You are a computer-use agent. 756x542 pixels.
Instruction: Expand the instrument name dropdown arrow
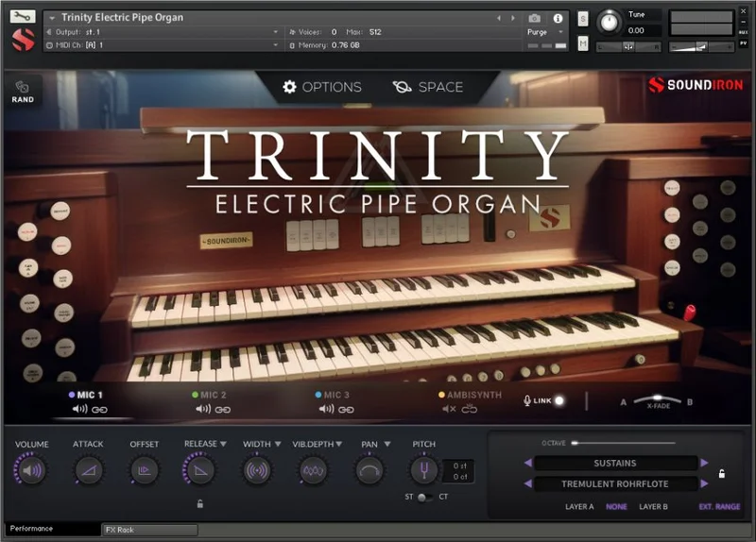52,18
